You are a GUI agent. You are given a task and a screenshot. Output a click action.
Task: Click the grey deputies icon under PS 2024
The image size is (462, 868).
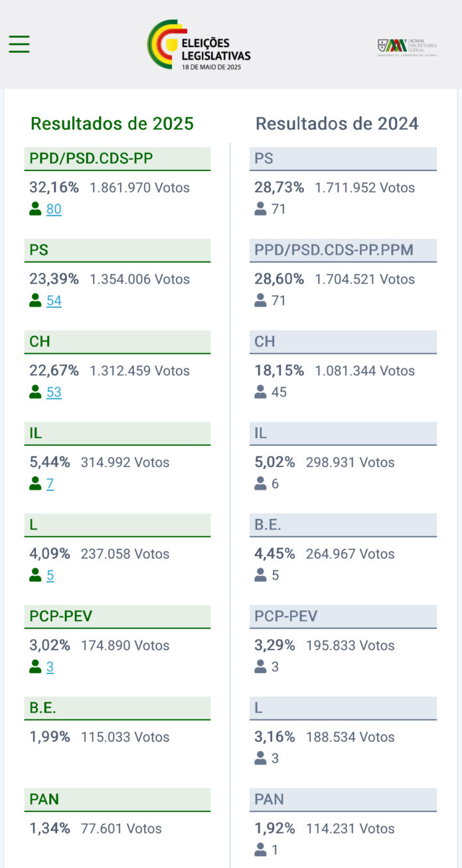[x=260, y=209]
